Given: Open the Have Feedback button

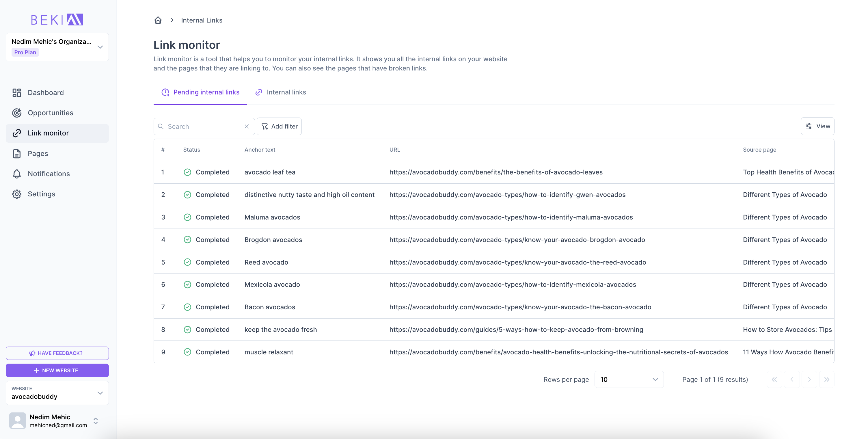Looking at the screenshot, I should [57, 353].
